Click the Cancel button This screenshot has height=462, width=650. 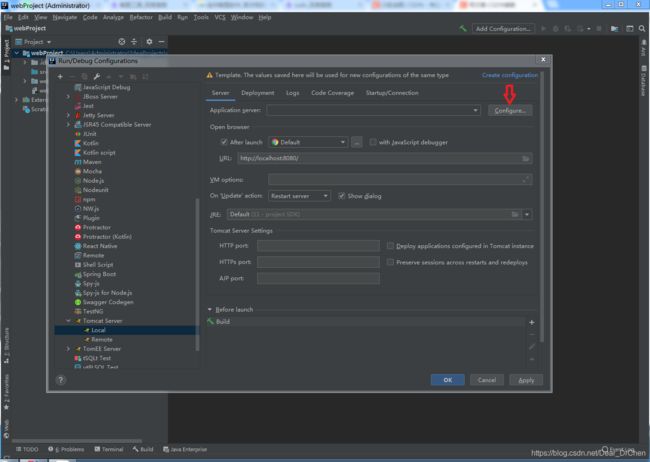487,380
